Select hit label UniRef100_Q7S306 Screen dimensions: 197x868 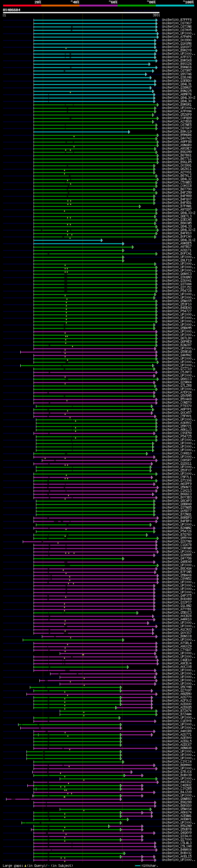point(177,481)
